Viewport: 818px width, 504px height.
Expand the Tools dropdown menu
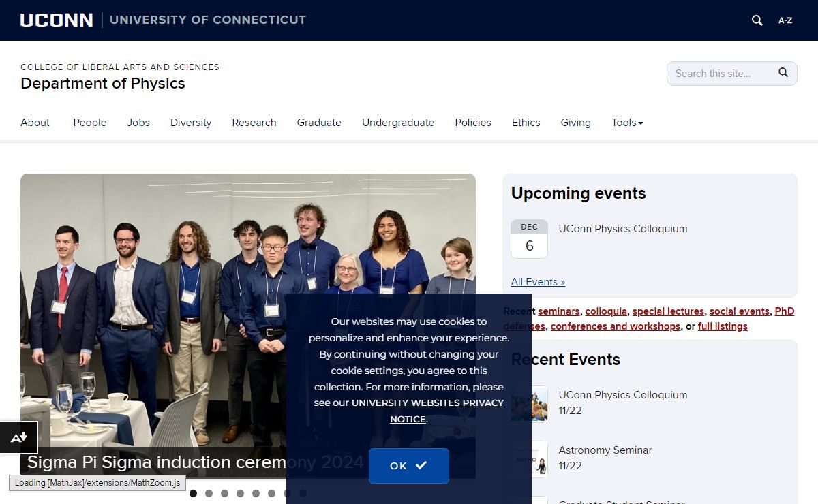(627, 123)
